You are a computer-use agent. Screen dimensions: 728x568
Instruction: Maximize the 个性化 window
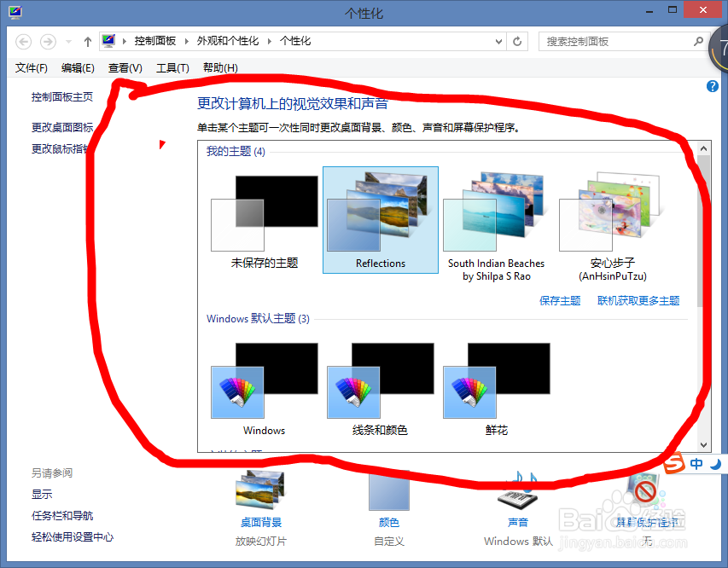click(673, 10)
